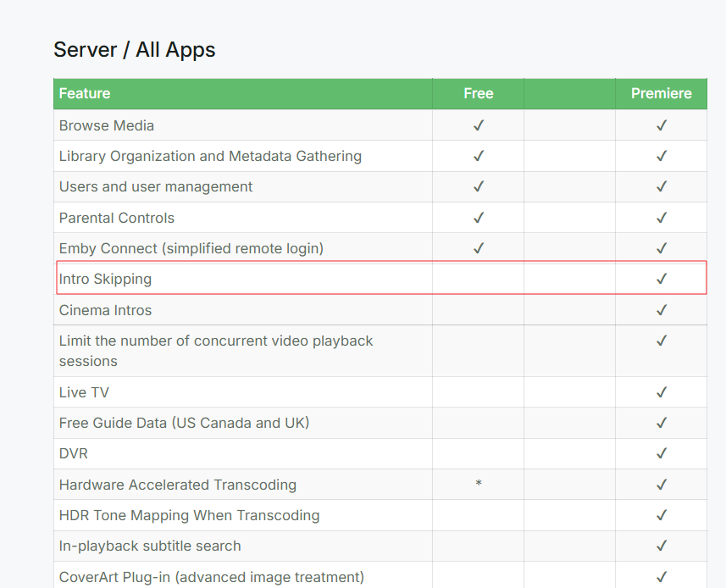
Task: Click the "Users and user management" row label
Action: 156,186
